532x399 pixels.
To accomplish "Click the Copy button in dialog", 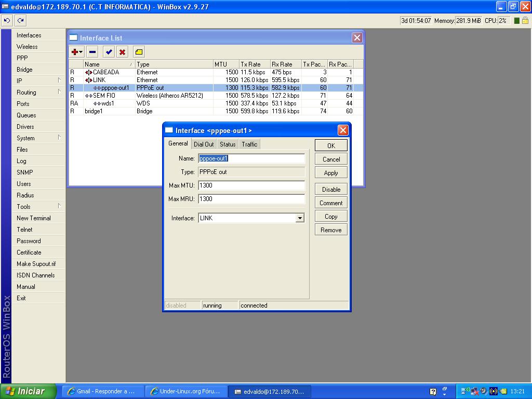I will 331,217.
